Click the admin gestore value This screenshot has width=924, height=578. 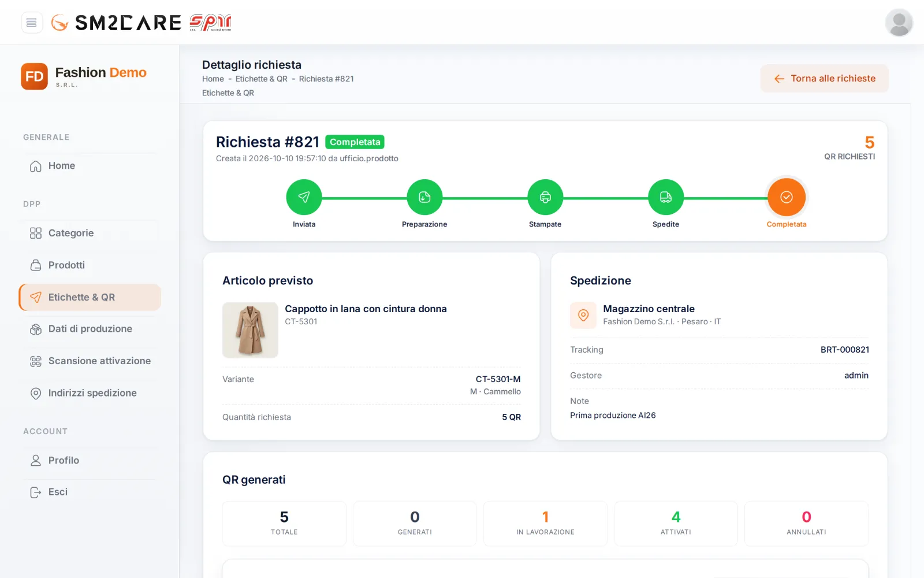pyautogui.click(x=856, y=376)
